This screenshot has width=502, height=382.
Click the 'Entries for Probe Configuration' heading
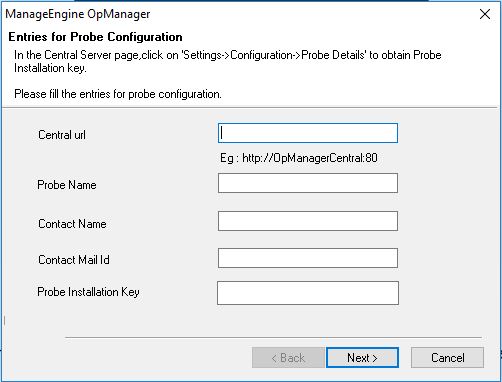[95, 37]
